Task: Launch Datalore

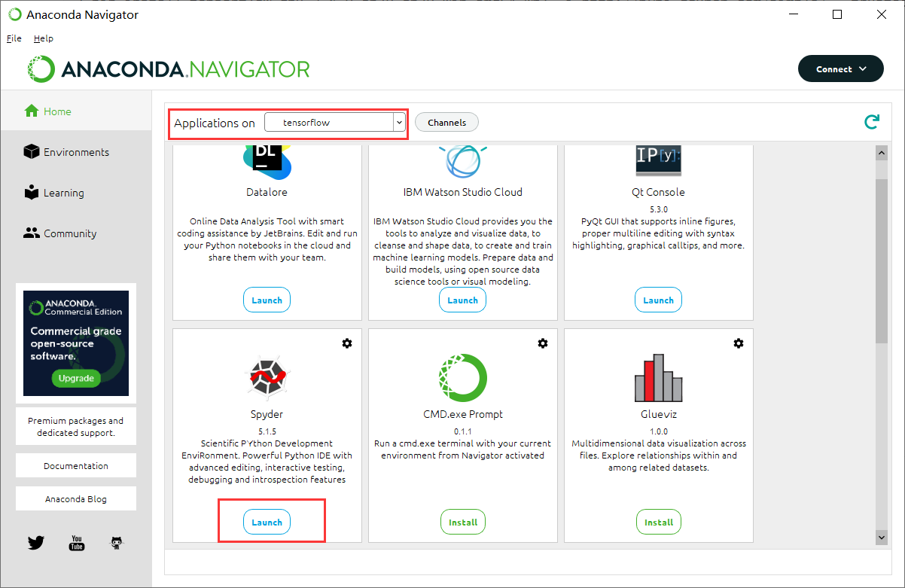Action: point(267,300)
